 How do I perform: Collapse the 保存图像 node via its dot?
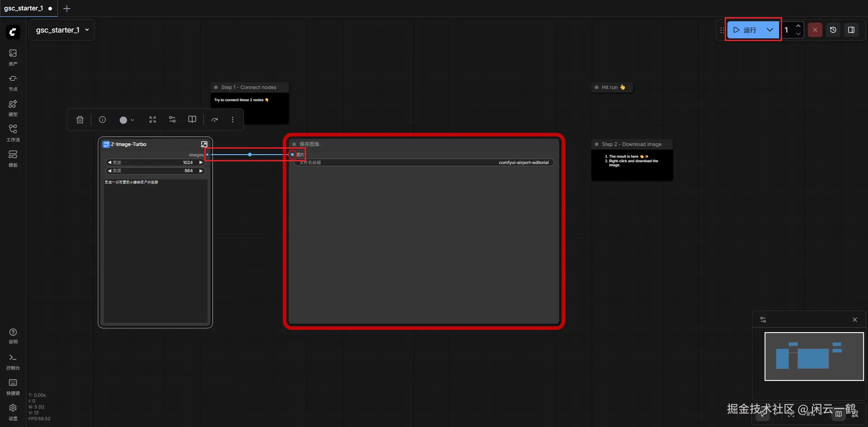pyautogui.click(x=294, y=144)
